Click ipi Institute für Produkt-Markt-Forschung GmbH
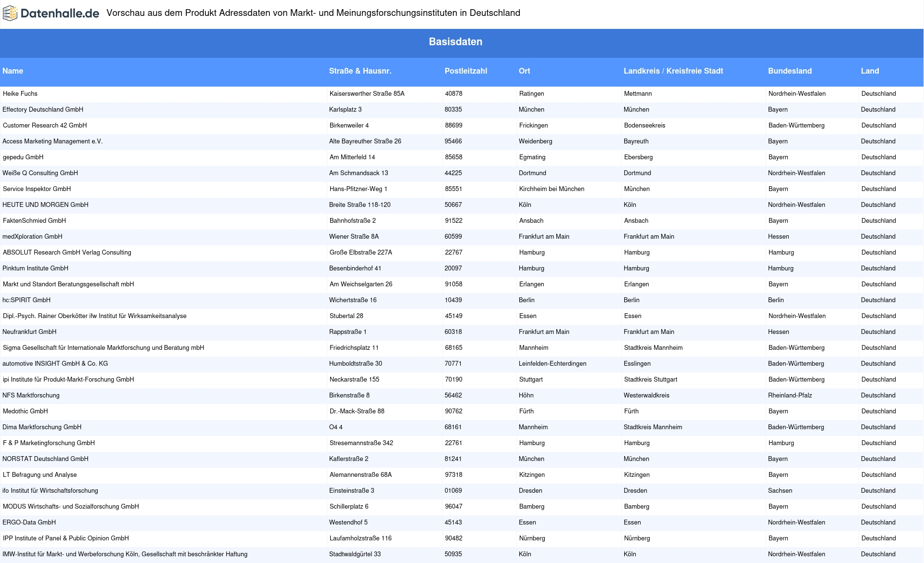Viewport: 924px width, 563px height. pyautogui.click(x=68, y=379)
